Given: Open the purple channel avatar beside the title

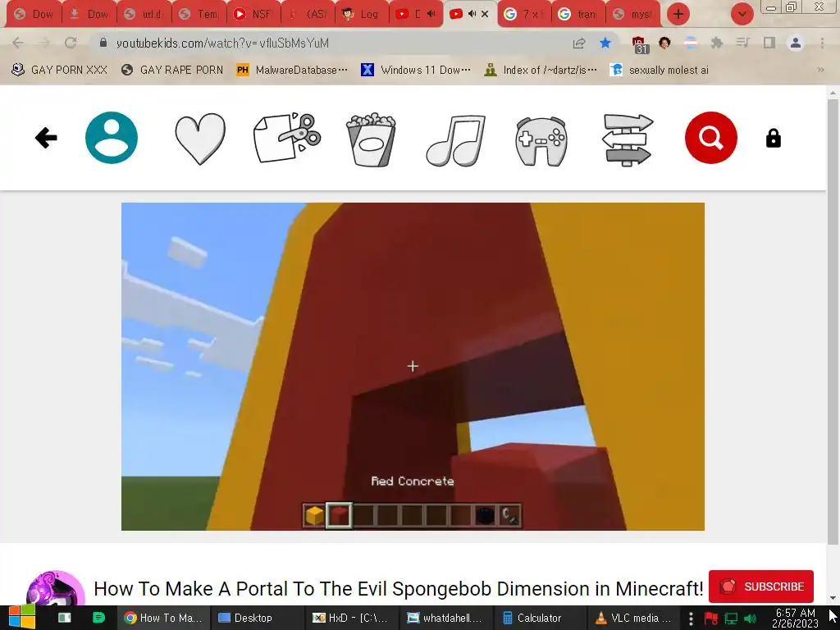Looking at the screenshot, I should pos(56,589).
